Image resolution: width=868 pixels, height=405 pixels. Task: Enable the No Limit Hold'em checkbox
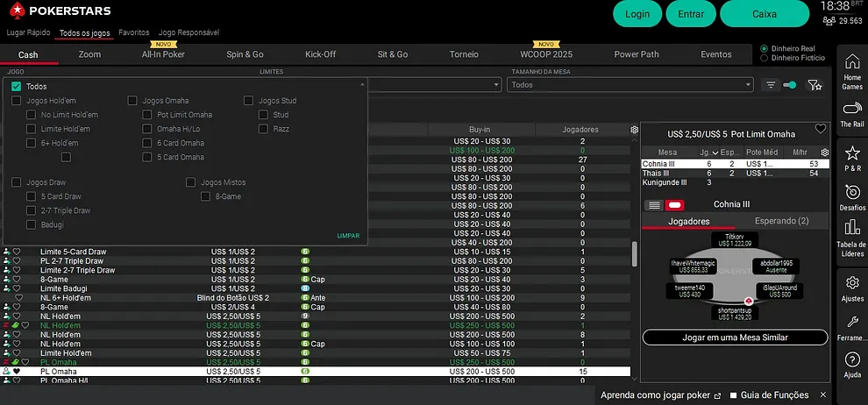point(32,115)
